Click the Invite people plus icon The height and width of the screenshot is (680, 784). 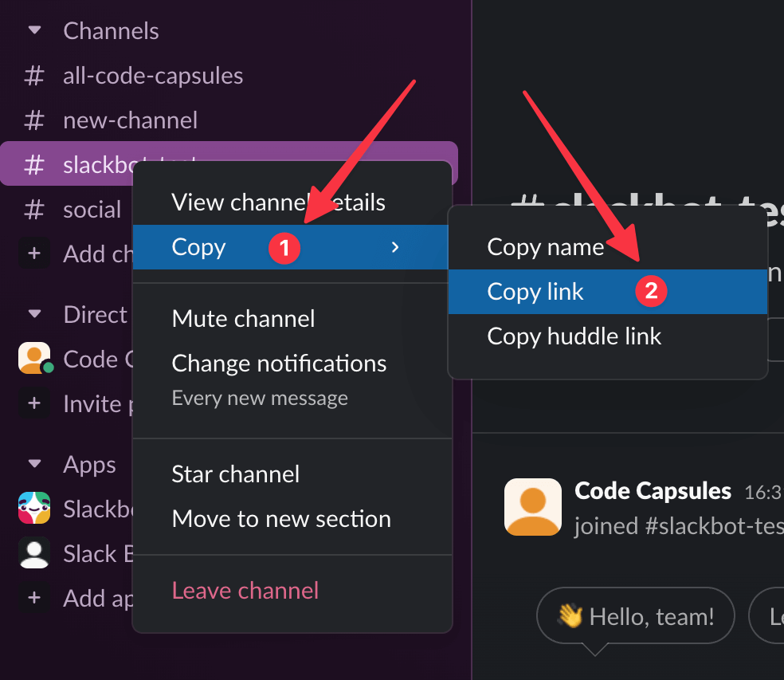33,403
